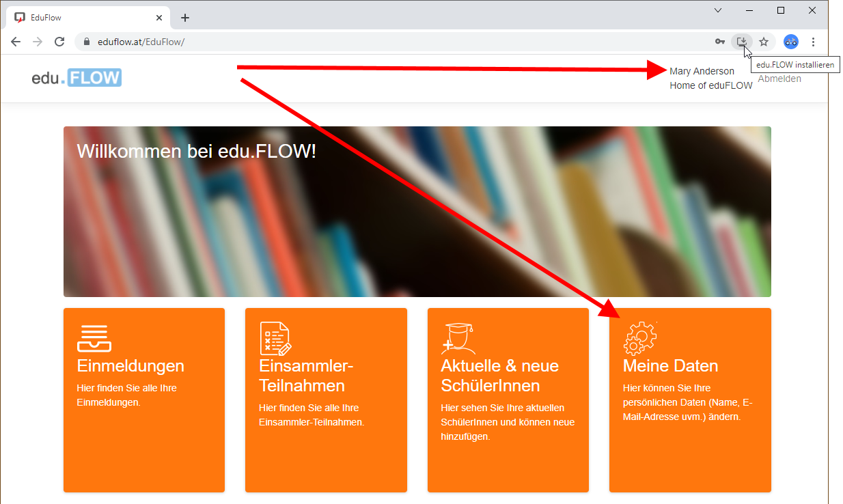Click the Meine Daten gears icon

(640, 337)
